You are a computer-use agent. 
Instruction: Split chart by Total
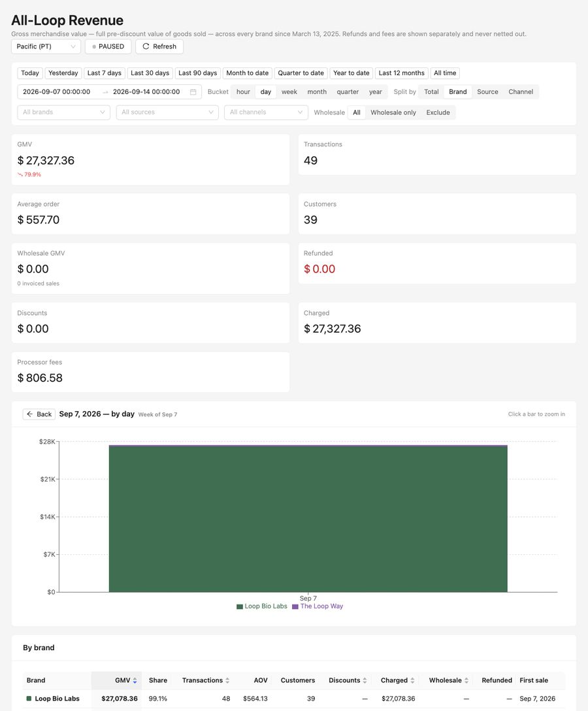(431, 91)
